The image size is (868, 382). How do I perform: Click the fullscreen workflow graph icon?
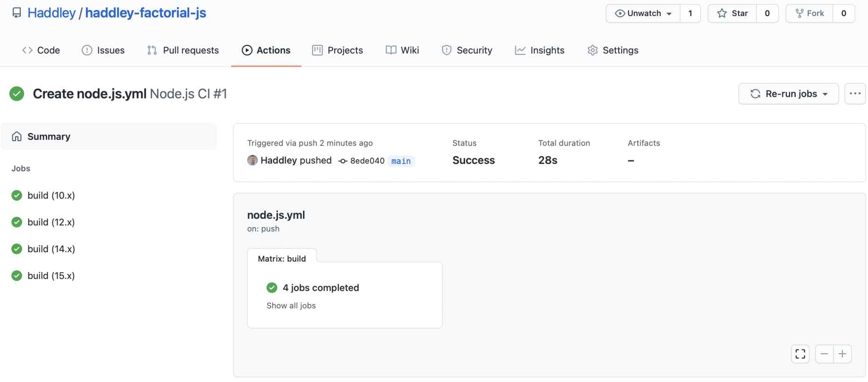point(800,354)
